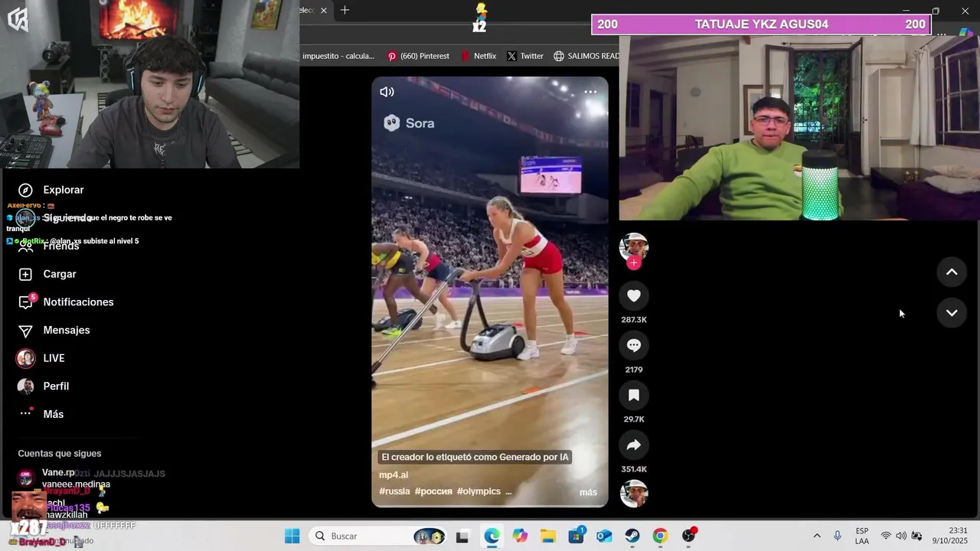The width and height of the screenshot is (980, 551).
Task: Open the impuestito calculadora bookmark
Action: (x=338, y=56)
